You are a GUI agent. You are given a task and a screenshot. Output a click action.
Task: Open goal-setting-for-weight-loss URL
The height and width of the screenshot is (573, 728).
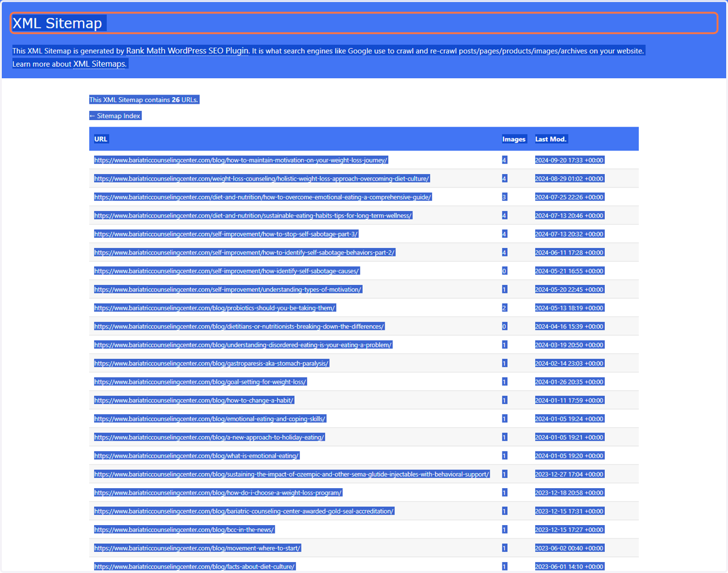click(x=200, y=382)
